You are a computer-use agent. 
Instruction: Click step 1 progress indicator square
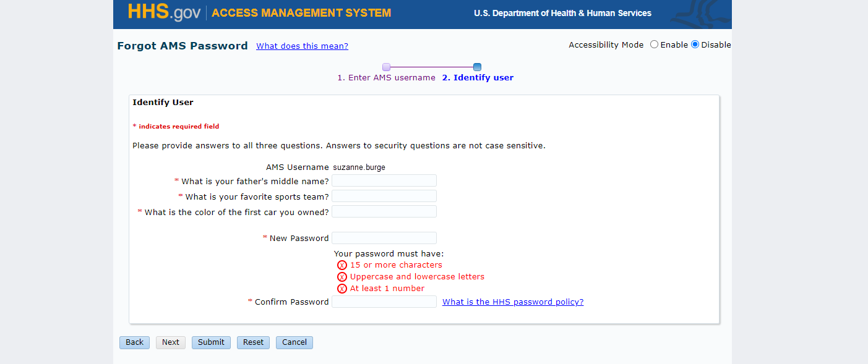[x=386, y=67]
